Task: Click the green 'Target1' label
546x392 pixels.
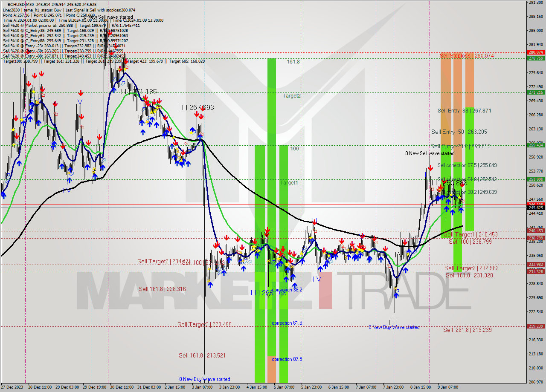Action: pyautogui.click(x=289, y=183)
